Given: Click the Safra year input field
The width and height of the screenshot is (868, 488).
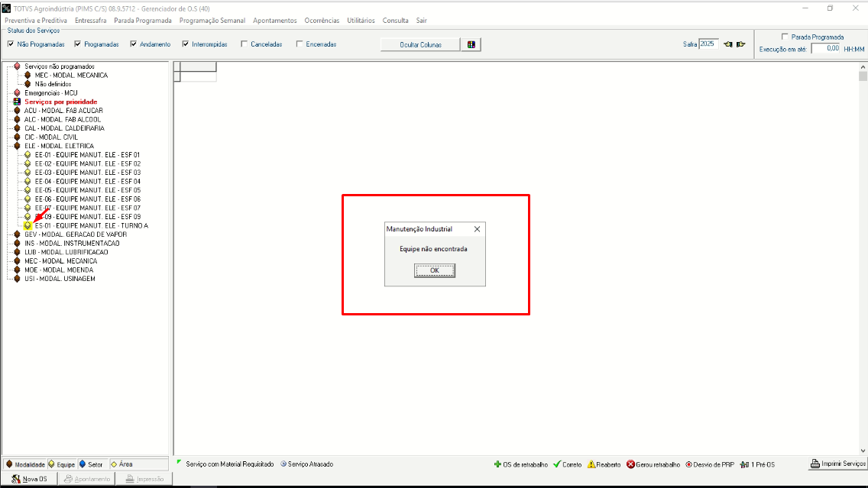Looking at the screenshot, I should click(708, 44).
